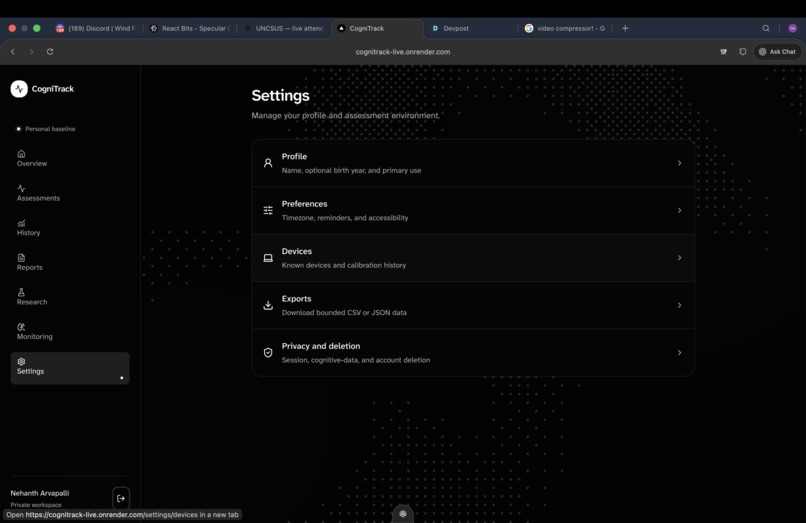Switch to the UNCSUS live tab

(284, 28)
